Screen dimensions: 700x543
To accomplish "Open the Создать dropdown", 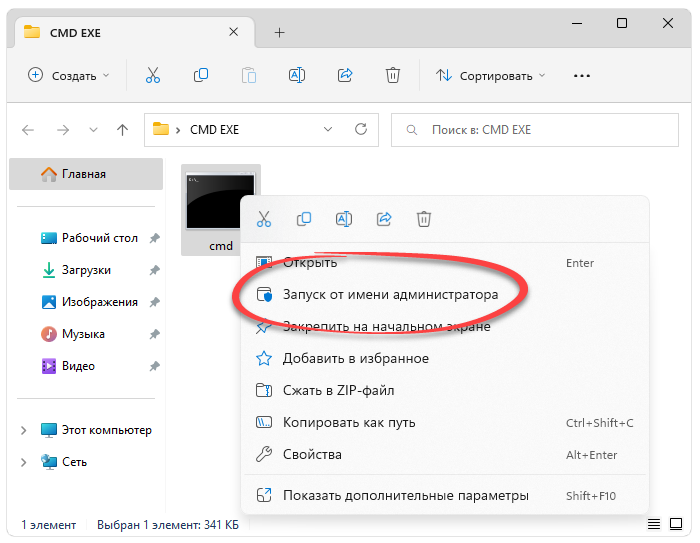I will pyautogui.click(x=69, y=75).
